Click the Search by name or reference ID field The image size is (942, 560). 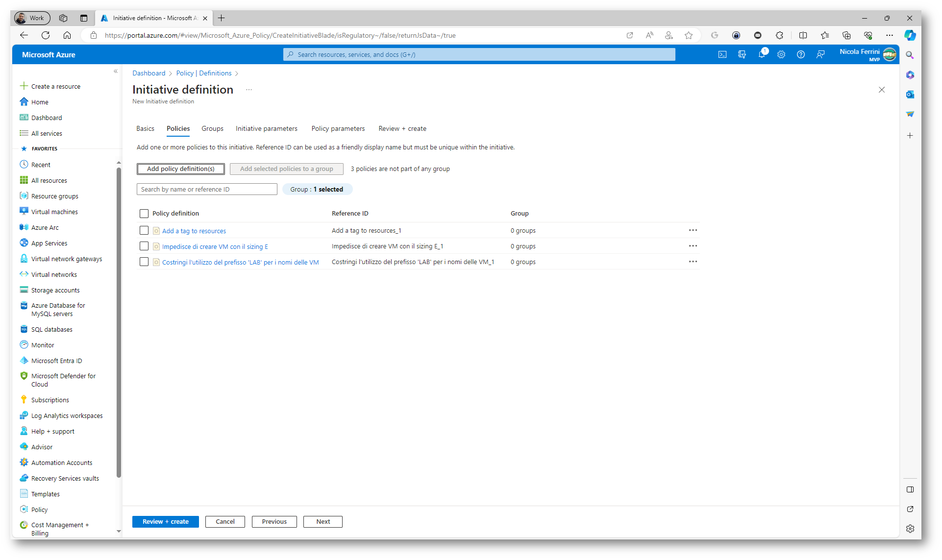(206, 189)
